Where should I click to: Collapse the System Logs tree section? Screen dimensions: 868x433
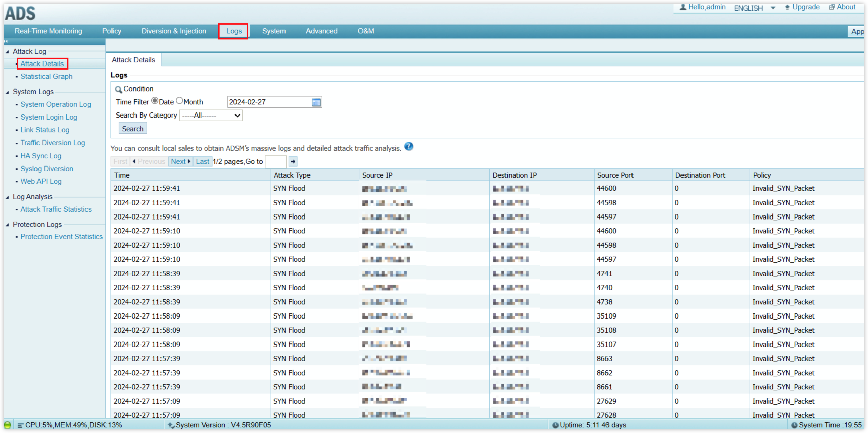[7, 92]
